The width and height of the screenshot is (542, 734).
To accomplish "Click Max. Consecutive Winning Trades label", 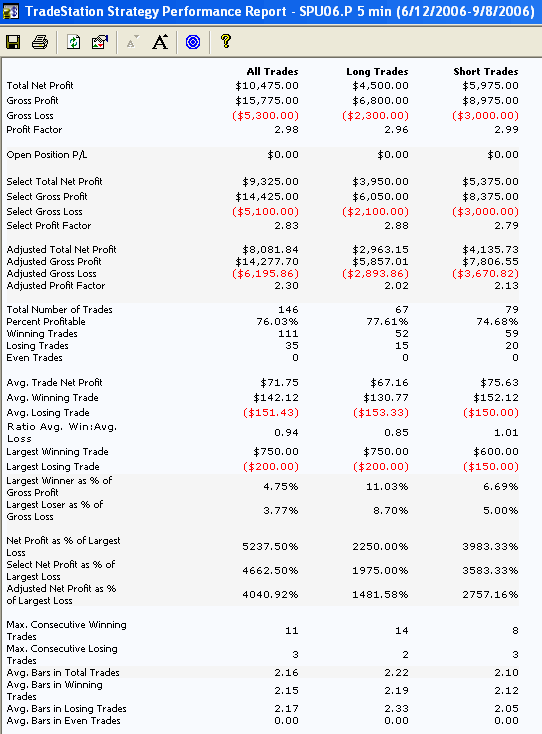I will click(x=66, y=631).
